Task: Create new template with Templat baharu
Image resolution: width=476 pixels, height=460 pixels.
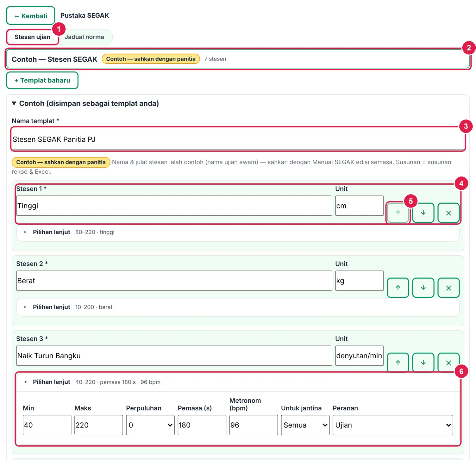Action: [x=42, y=80]
